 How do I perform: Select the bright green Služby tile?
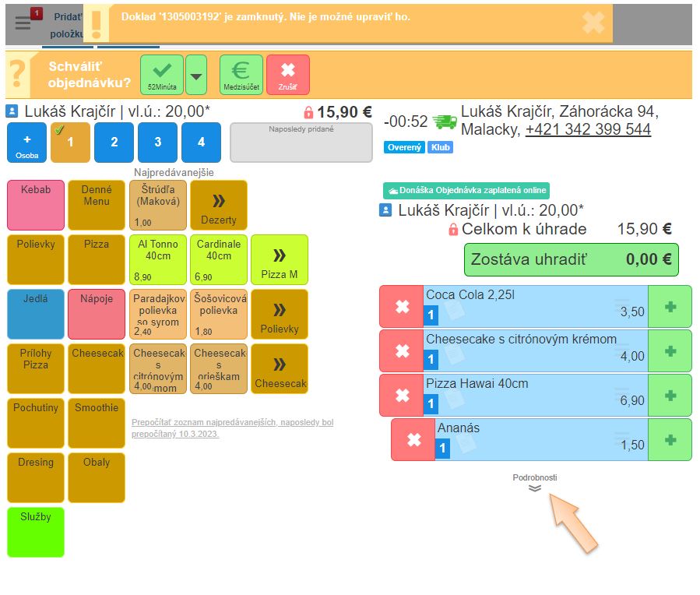pos(36,532)
